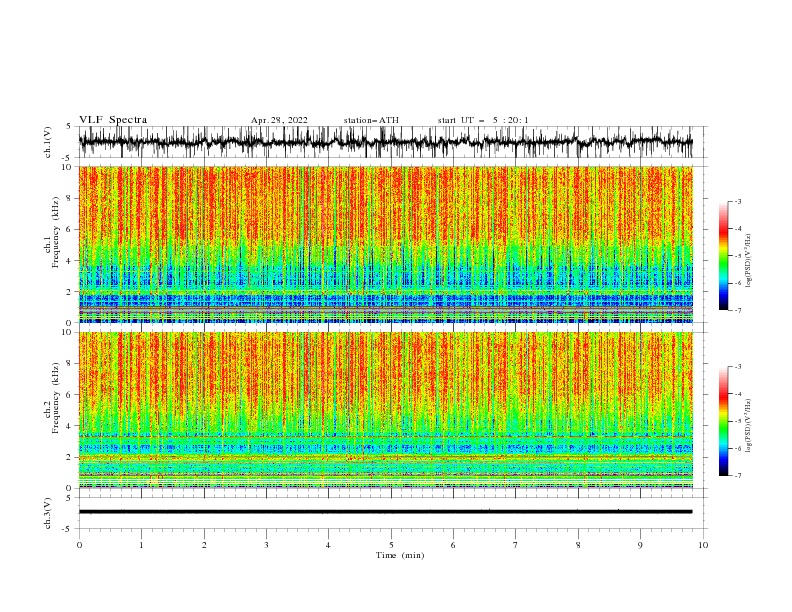Click ch.2 frequency axis tick "10"

(66, 332)
